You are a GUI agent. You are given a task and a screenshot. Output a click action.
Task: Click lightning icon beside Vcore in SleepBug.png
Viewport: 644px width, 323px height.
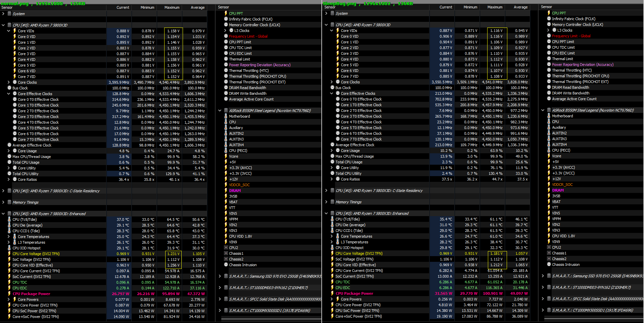click(549, 156)
